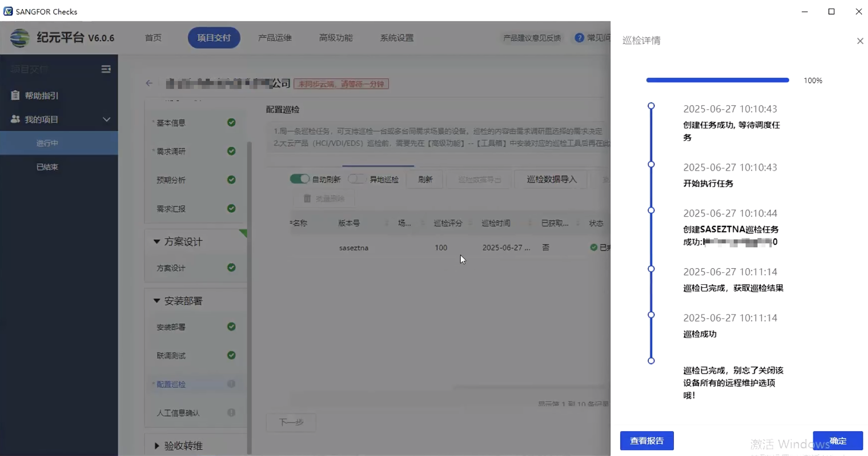Collapse the 方案设计 section
This screenshot has height=456, width=868.
click(157, 241)
